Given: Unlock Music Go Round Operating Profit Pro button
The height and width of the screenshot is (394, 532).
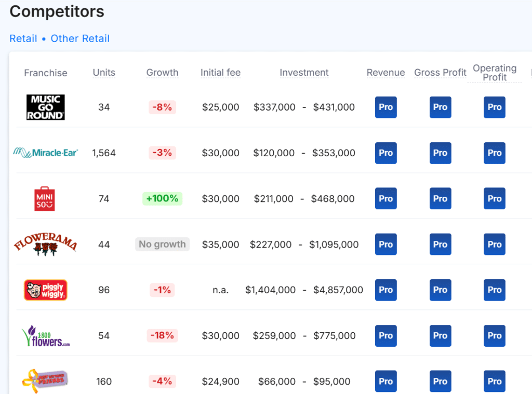Looking at the screenshot, I should (x=495, y=107).
